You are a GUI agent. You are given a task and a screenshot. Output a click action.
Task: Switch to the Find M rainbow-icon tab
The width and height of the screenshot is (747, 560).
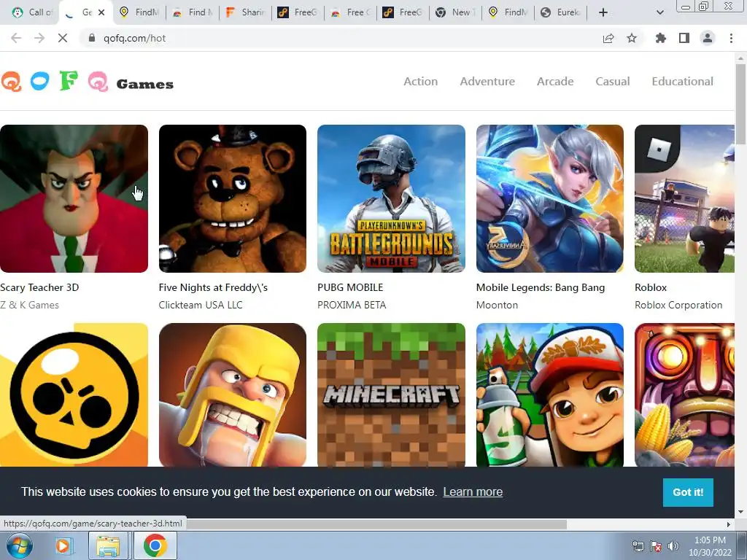tap(193, 12)
